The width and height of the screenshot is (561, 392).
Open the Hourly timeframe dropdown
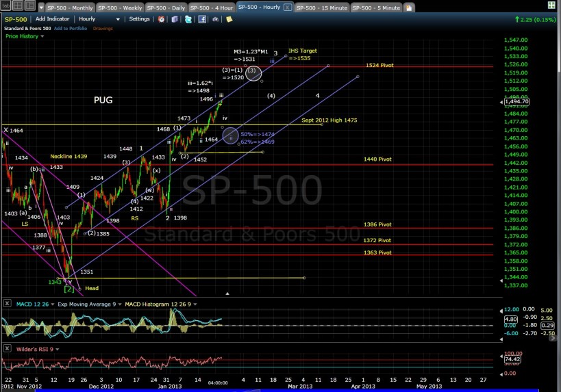coord(99,19)
